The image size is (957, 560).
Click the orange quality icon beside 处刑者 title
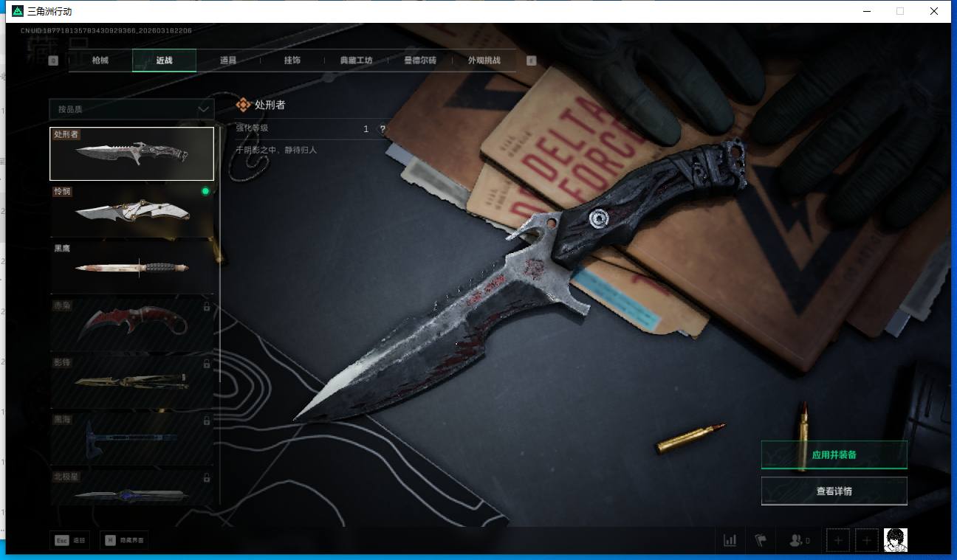click(x=244, y=105)
